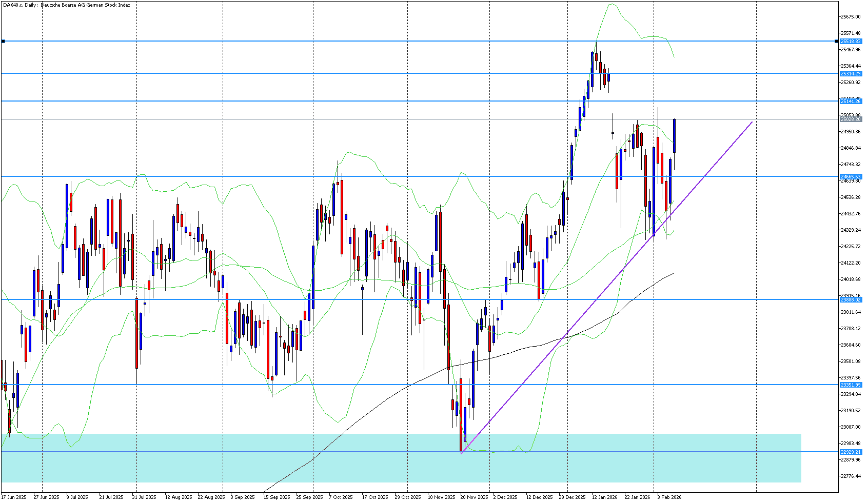This screenshot has height=503, width=868.
Task: Click the 24432.76 price axis label
Action: pos(851,214)
